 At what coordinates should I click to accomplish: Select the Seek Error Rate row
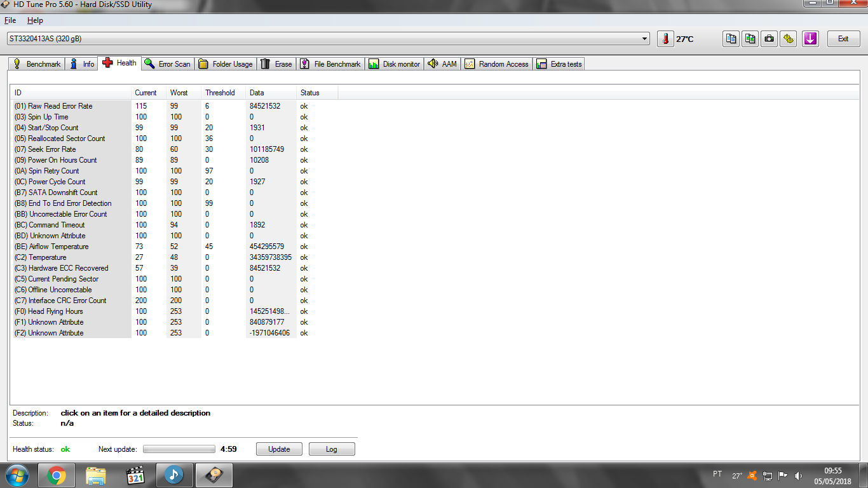(x=175, y=149)
